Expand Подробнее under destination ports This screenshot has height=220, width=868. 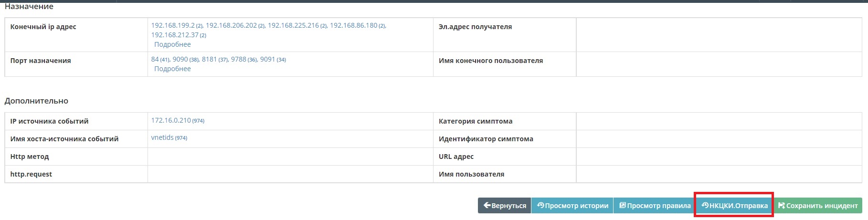pos(172,69)
